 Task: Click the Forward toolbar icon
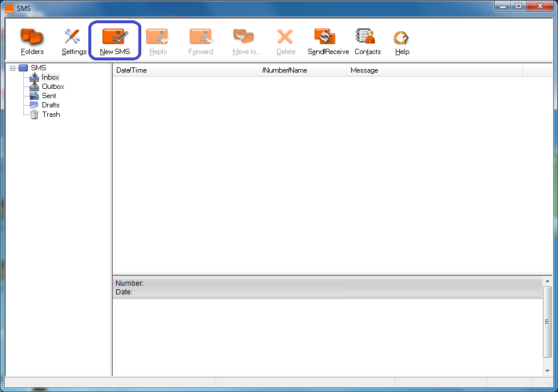coord(201,41)
